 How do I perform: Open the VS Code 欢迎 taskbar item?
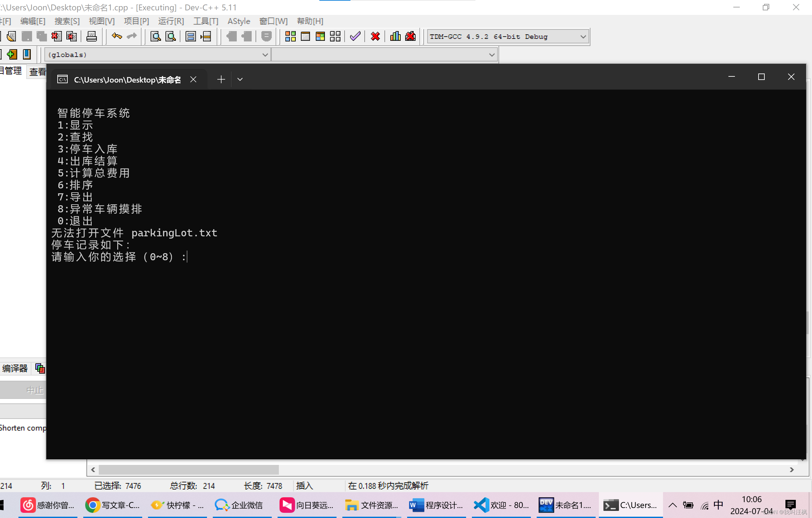tap(501, 504)
